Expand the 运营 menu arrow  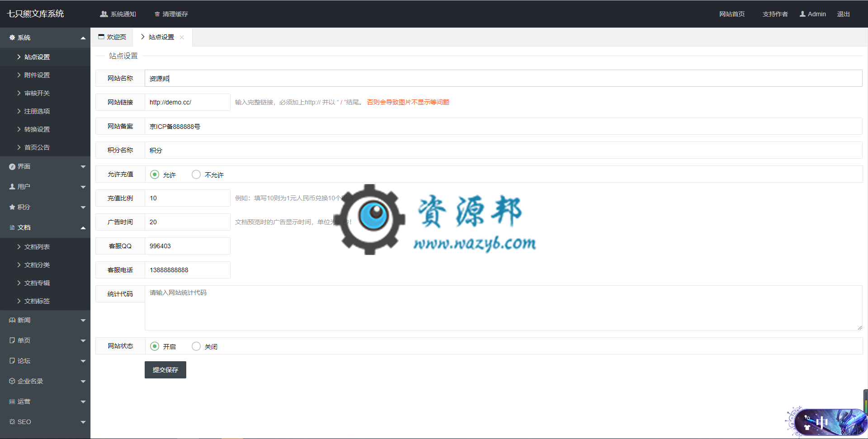(83, 402)
